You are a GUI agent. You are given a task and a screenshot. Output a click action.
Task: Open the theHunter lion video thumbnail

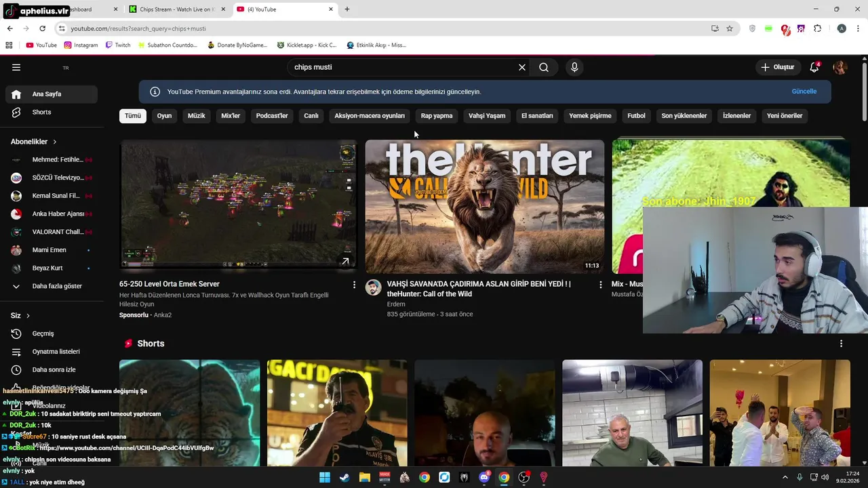pos(485,207)
